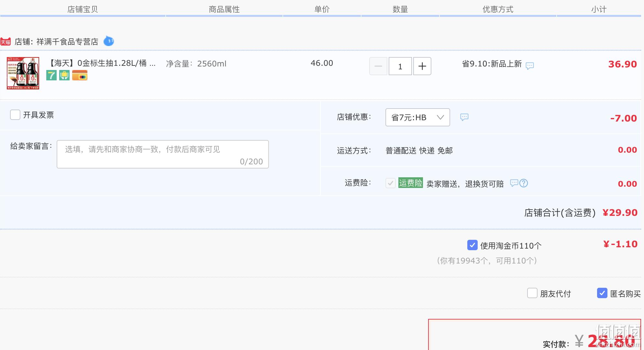Image resolution: width=644 pixels, height=350 pixels.
Task: Focus the 给卖家留言 message box
Action: (x=163, y=154)
